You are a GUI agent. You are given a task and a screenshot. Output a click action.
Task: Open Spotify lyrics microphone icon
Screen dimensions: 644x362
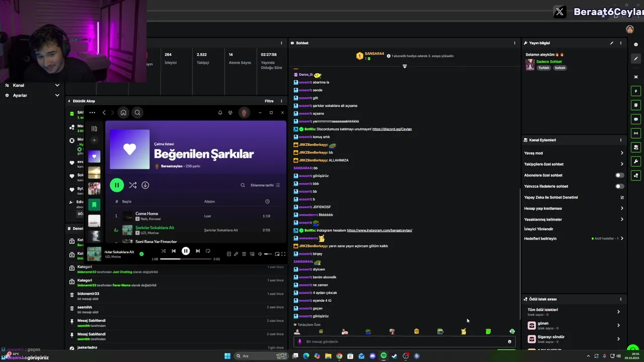click(x=236, y=254)
